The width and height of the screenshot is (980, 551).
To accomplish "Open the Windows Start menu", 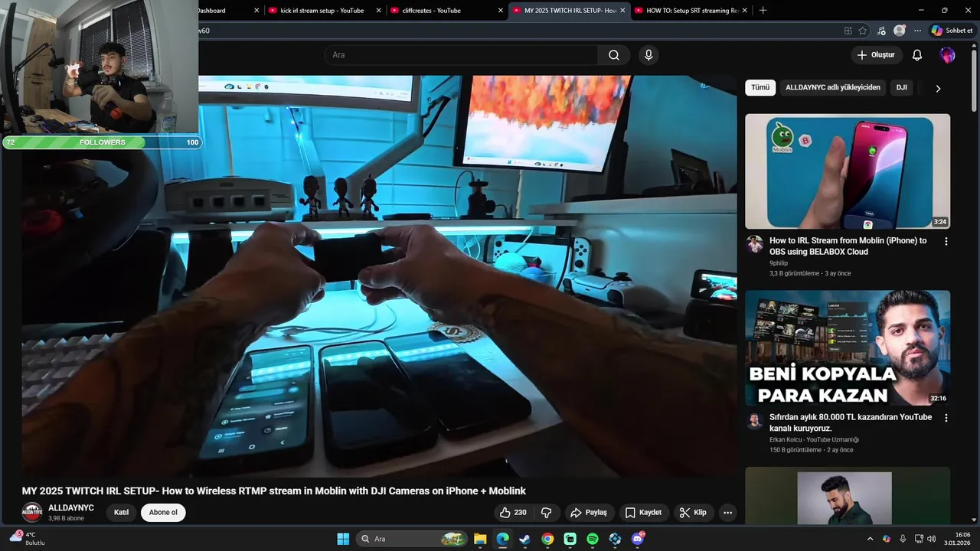I will (343, 539).
